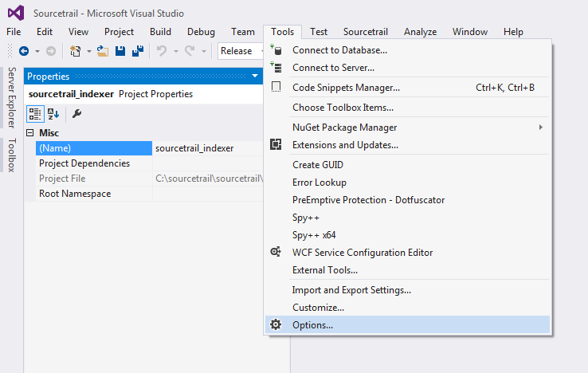Open the Edit menu
Screen dimensions: 588x373
click(x=45, y=32)
